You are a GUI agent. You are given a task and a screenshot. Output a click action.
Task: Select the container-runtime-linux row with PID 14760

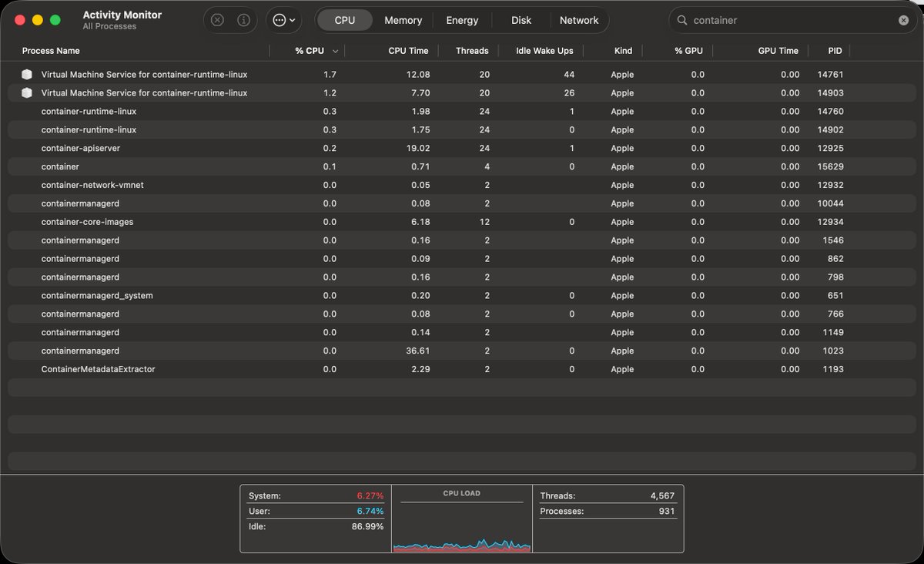[462, 112]
